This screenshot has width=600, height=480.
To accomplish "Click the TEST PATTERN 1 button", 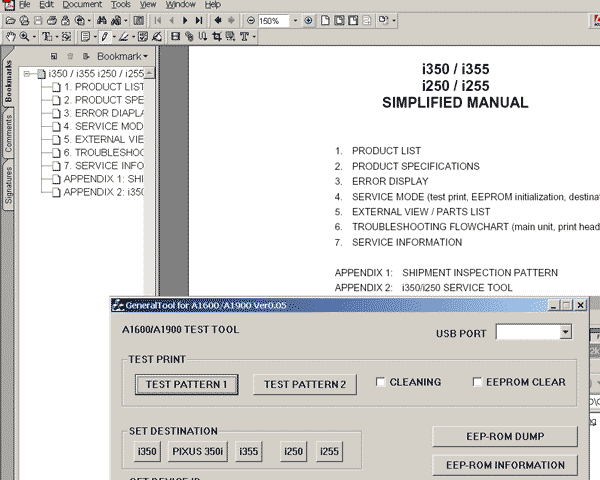I will pyautogui.click(x=186, y=384).
